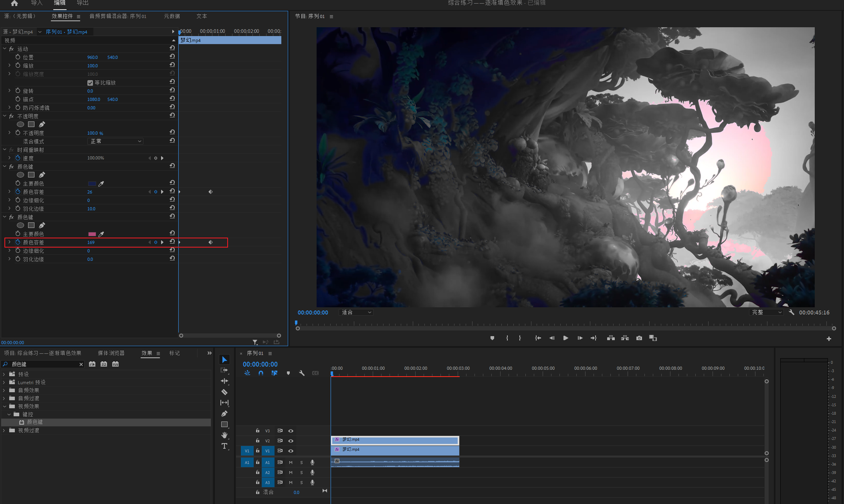Uncheck the 等比缩放 checkbox
Viewport: 844px width, 504px height.
coord(90,83)
